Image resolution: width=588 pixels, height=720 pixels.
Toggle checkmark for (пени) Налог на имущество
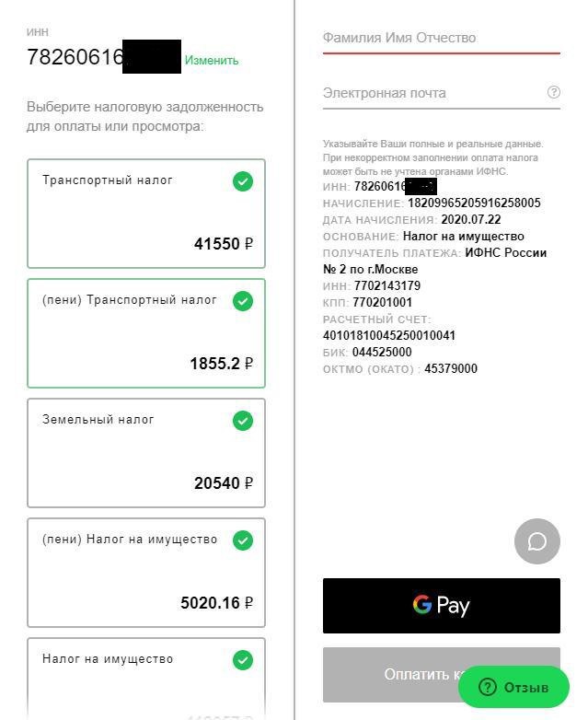pyautogui.click(x=243, y=540)
